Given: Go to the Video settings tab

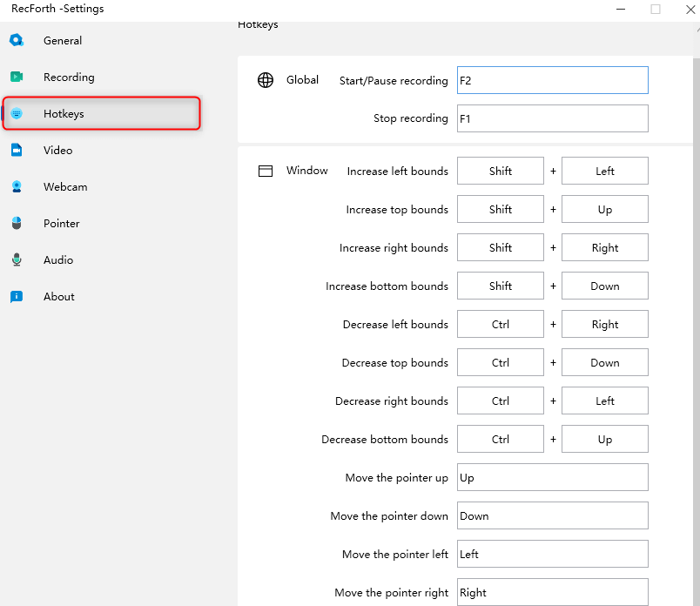Looking at the screenshot, I should pos(58,151).
